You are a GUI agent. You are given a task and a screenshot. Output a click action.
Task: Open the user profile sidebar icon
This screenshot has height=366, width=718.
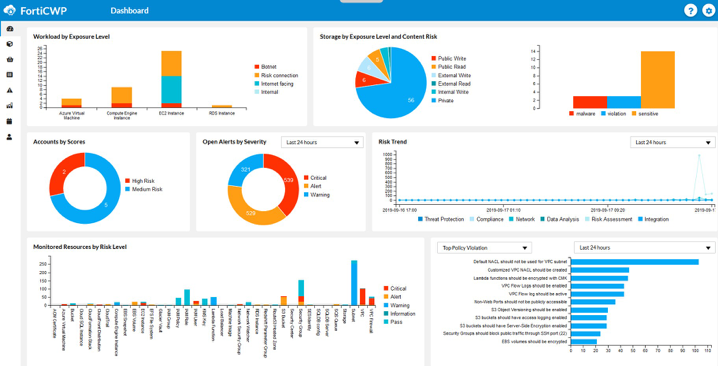tap(10, 137)
